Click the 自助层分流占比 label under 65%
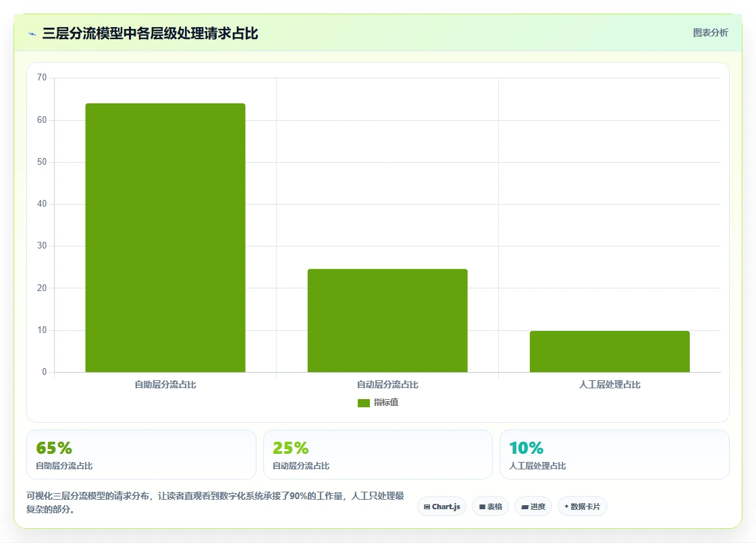The image size is (756, 543). [x=64, y=466]
